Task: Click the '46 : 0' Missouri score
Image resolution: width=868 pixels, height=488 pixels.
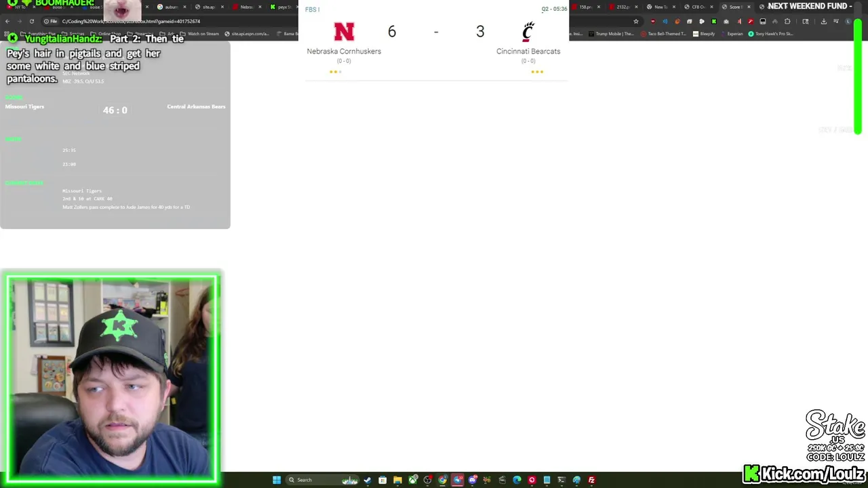Action: 115,110
